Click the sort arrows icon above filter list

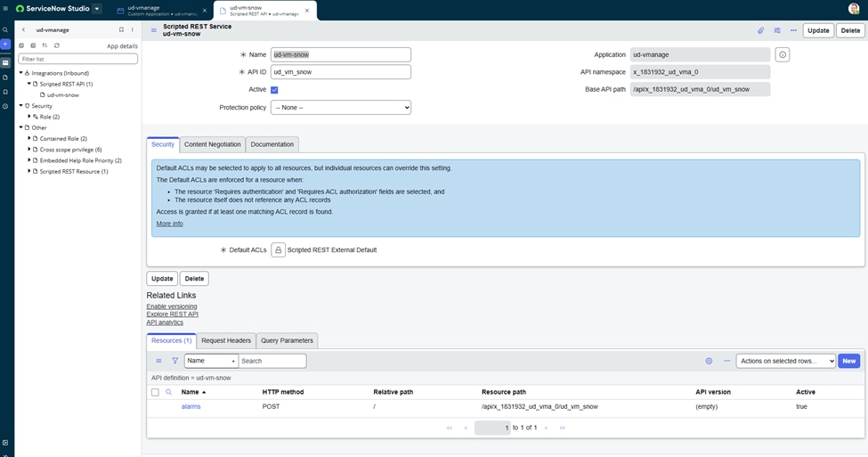(x=45, y=45)
